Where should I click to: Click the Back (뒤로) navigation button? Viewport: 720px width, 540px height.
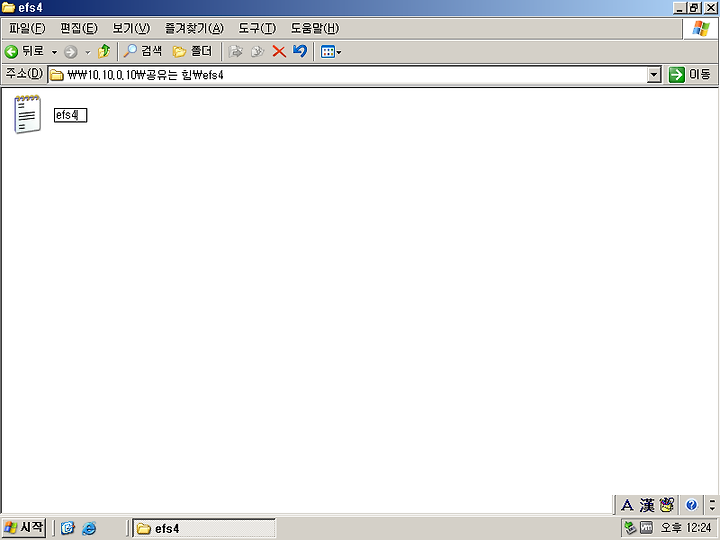point(24,51)
